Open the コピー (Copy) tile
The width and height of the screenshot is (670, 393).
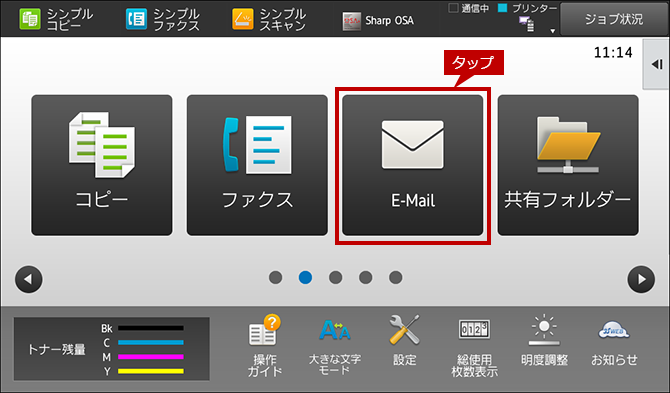click(x=102, y=165)
